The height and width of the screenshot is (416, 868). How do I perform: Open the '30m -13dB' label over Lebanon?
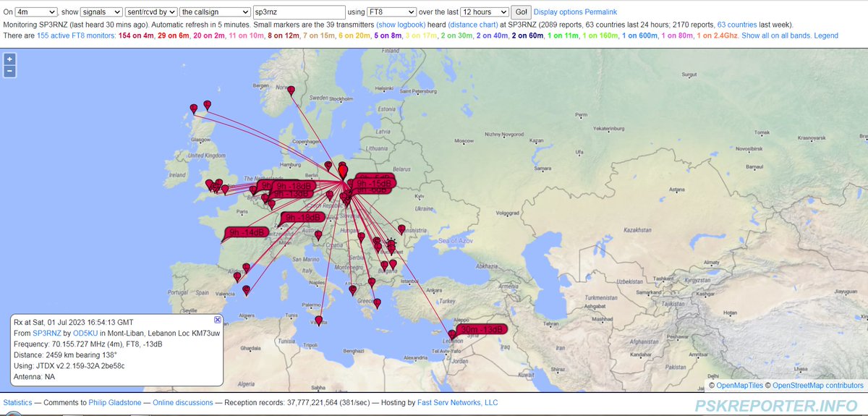pos(482,329)
